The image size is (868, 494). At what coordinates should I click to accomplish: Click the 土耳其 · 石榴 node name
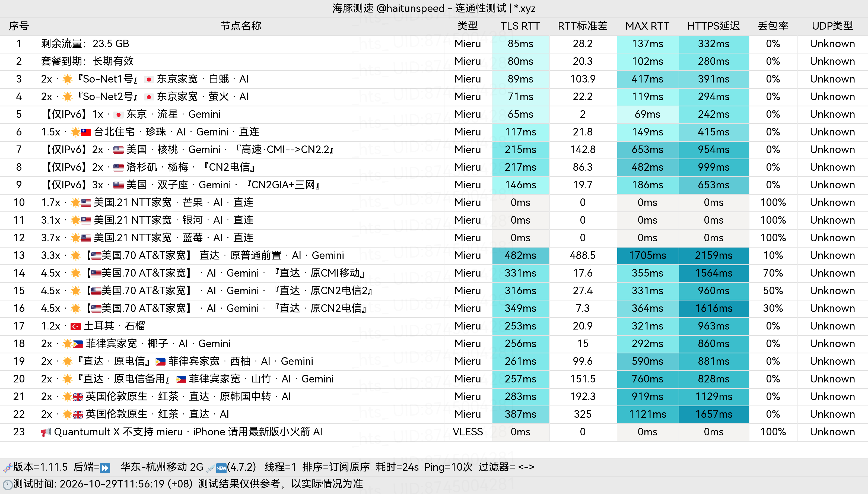pyautogui.click(x=114, y=326)
